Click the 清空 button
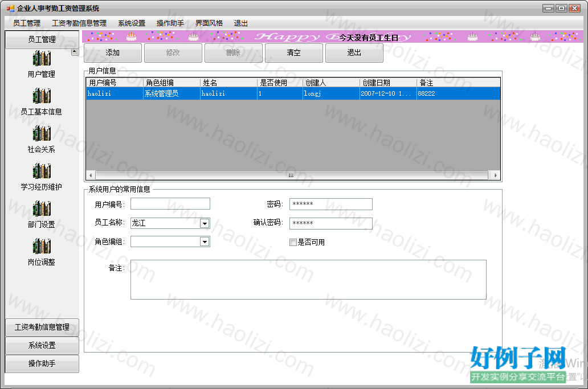The width and height of the screenshot is (588, 389). click(293, 53)
